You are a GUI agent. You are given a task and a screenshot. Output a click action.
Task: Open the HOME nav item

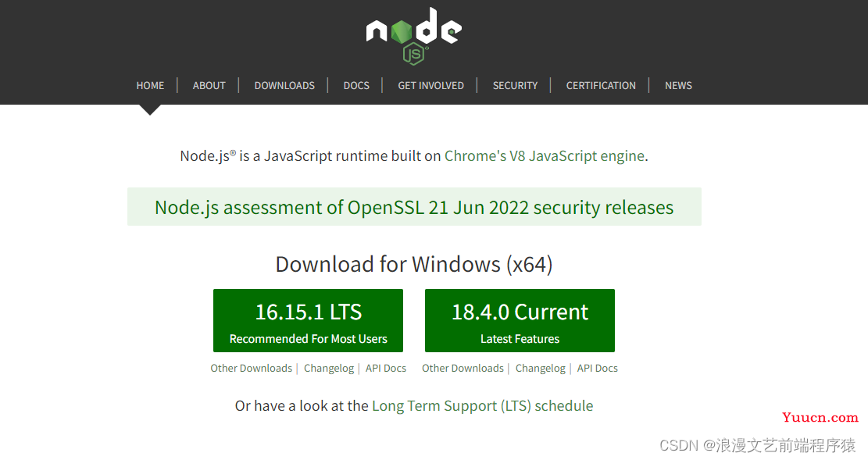(x=150, y=86)
